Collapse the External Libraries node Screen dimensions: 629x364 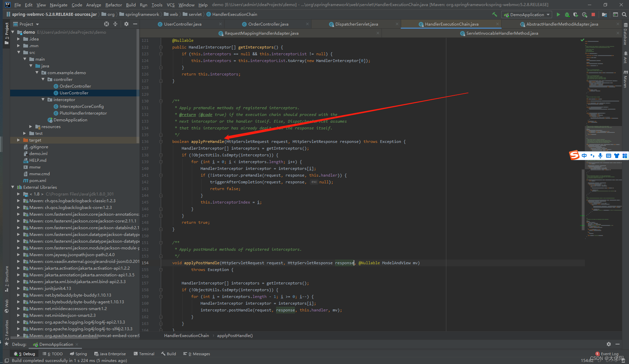(x=13, y=187)
